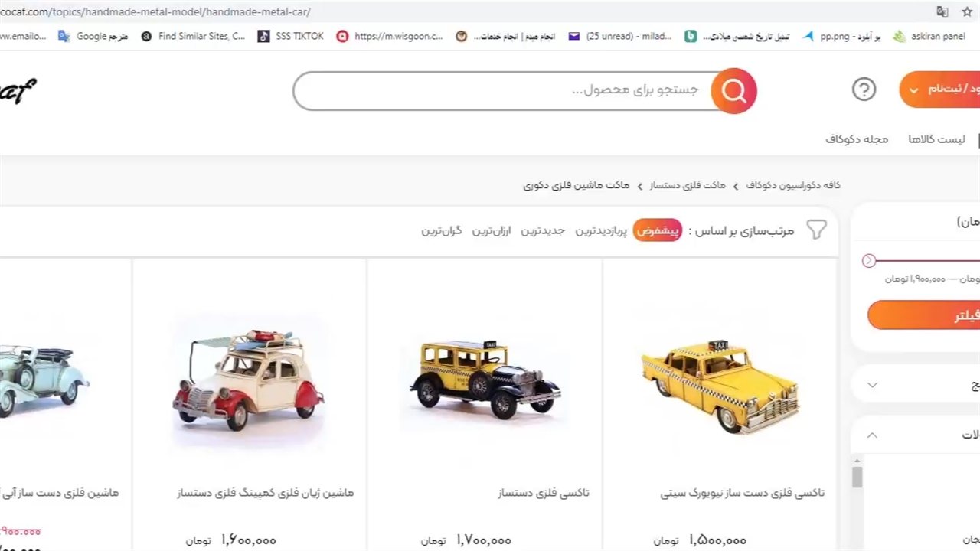Image resolution: width=980 pixels, height=551 pixels.
Task: Open the askiran panel bookmark
Action: [x=929, y=36]
